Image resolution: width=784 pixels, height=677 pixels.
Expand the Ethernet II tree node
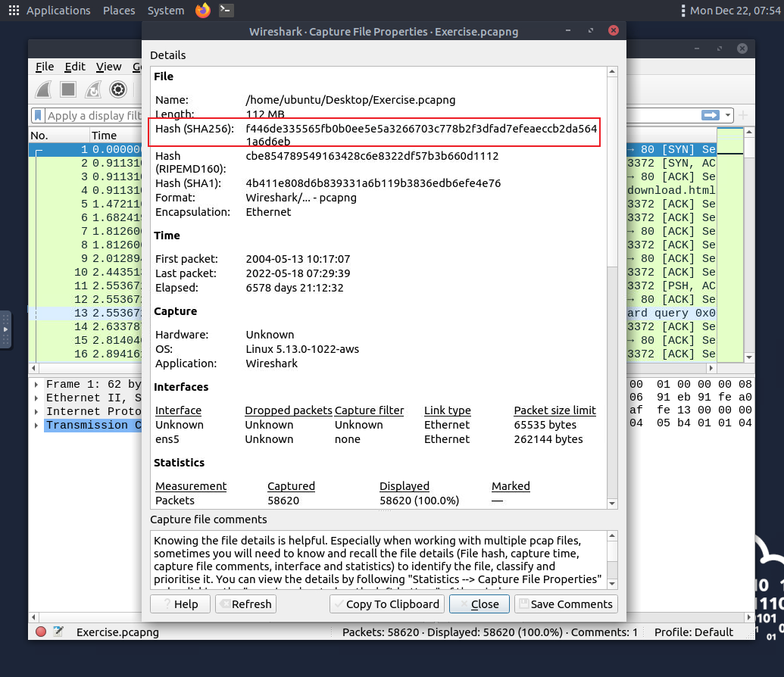(x=36, y=398)
